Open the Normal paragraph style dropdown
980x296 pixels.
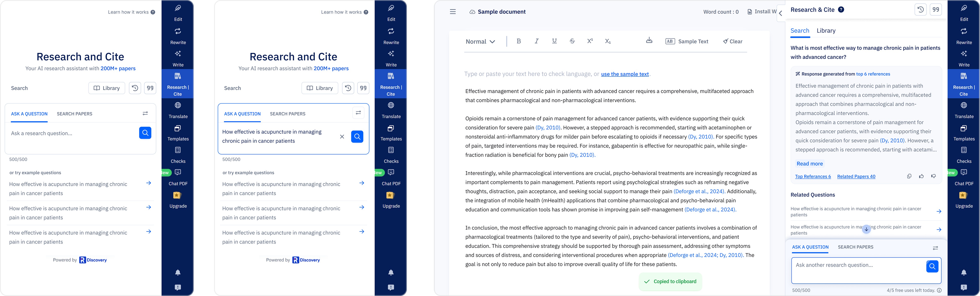(480, 42)
